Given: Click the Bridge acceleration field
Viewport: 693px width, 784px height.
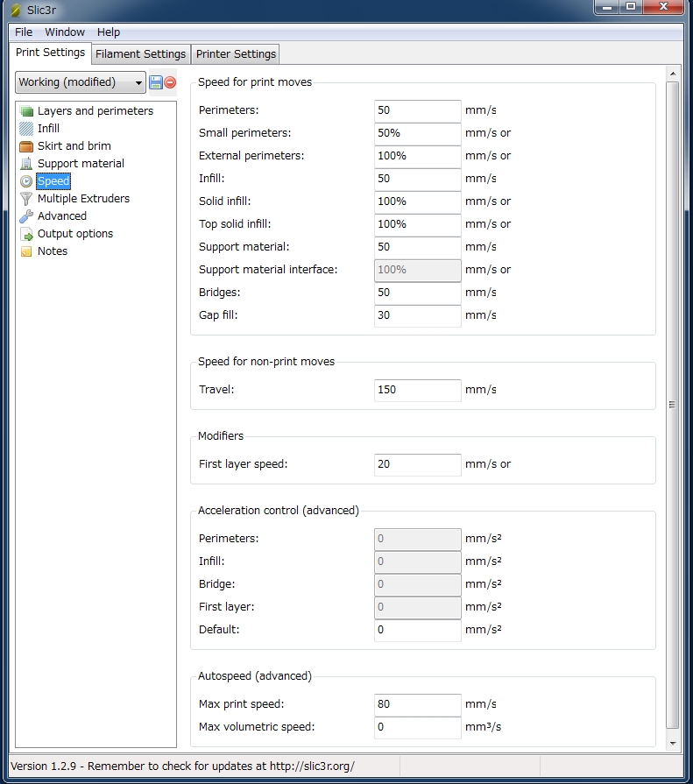Looking at the screenshot, I should pyautogui.click(x=418, y=584).
